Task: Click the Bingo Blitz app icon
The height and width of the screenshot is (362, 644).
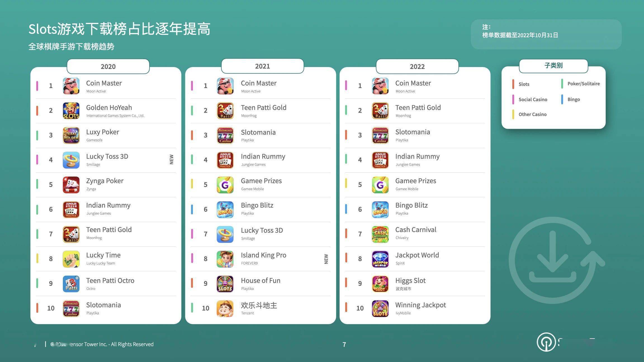Action: click(x=226, y=209)
